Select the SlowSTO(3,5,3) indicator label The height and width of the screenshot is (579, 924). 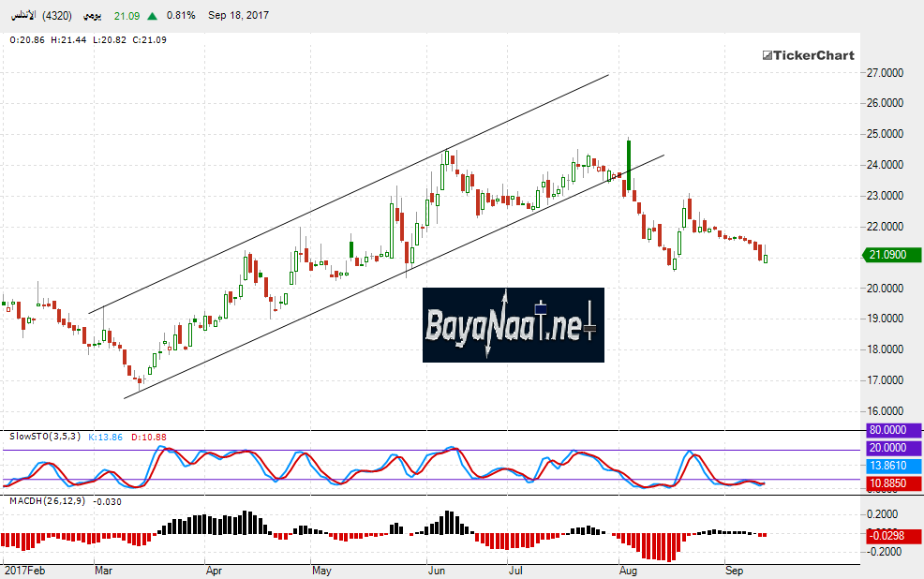(x=44, y=437)
